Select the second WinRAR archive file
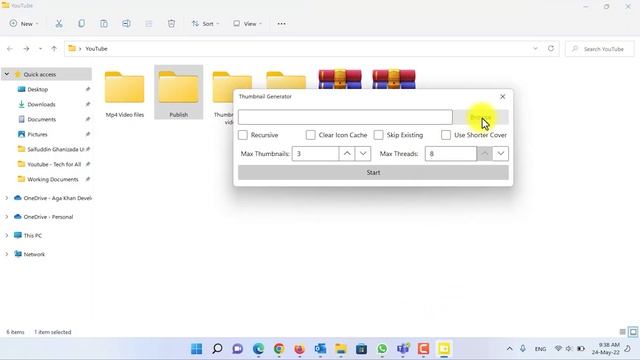The image size is (640, 360). tap(394, 79)
